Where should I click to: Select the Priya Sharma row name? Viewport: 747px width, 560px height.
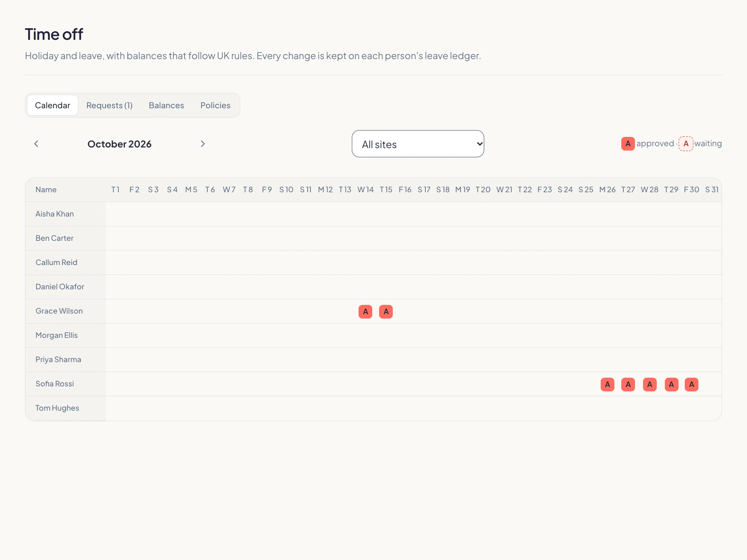coord(59,360)
